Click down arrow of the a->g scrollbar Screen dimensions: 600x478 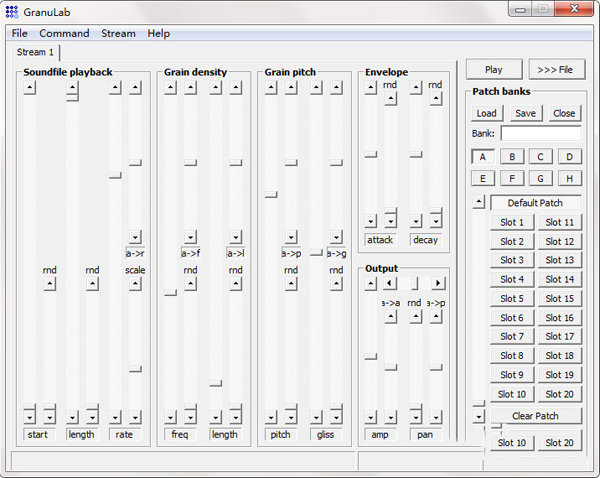[336, 237]
